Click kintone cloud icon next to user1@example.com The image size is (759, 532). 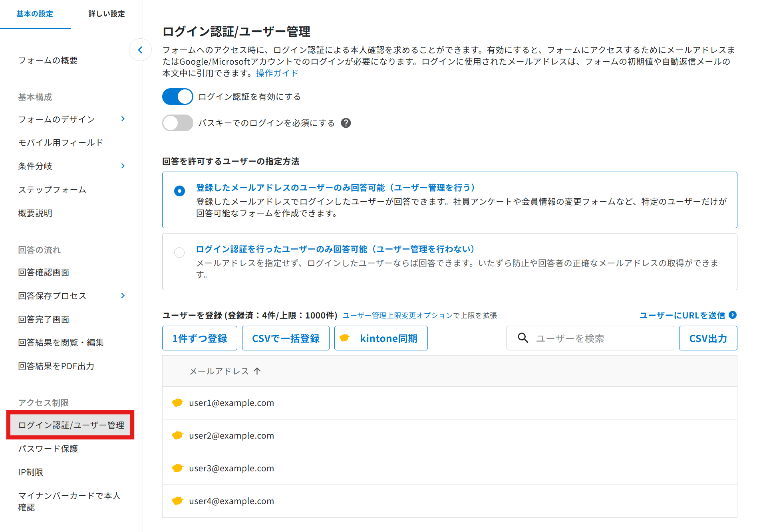(x=177, y=403)
